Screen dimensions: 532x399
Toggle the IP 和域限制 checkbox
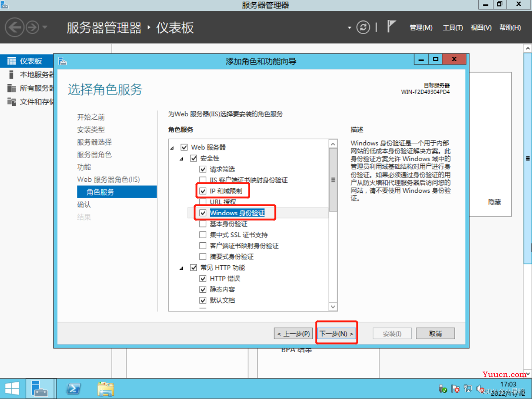(x=203, y=191)
